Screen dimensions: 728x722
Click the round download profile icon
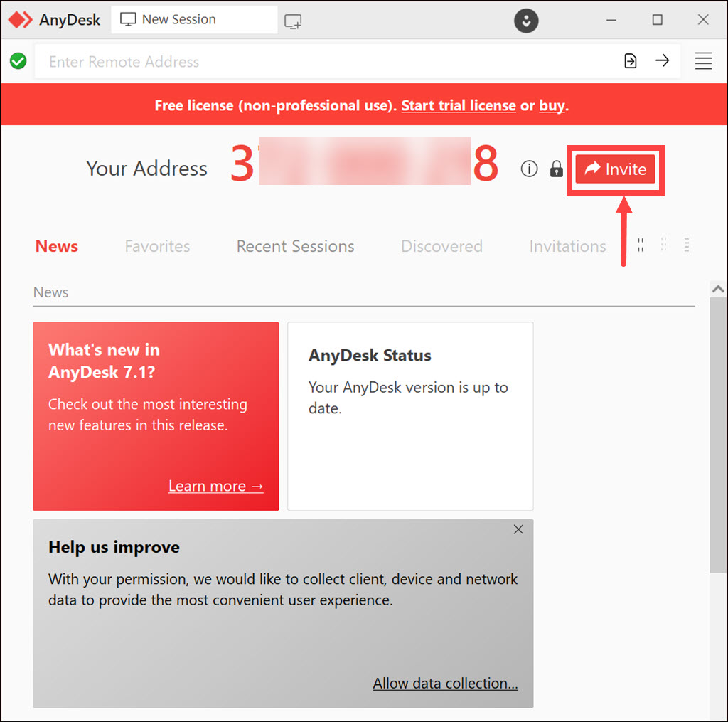point(526,21)
